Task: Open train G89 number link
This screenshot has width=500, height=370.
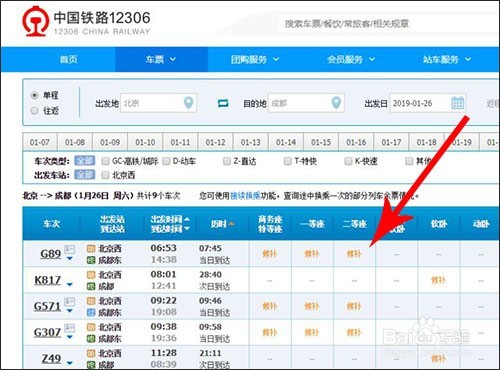Action: (51, 254)
